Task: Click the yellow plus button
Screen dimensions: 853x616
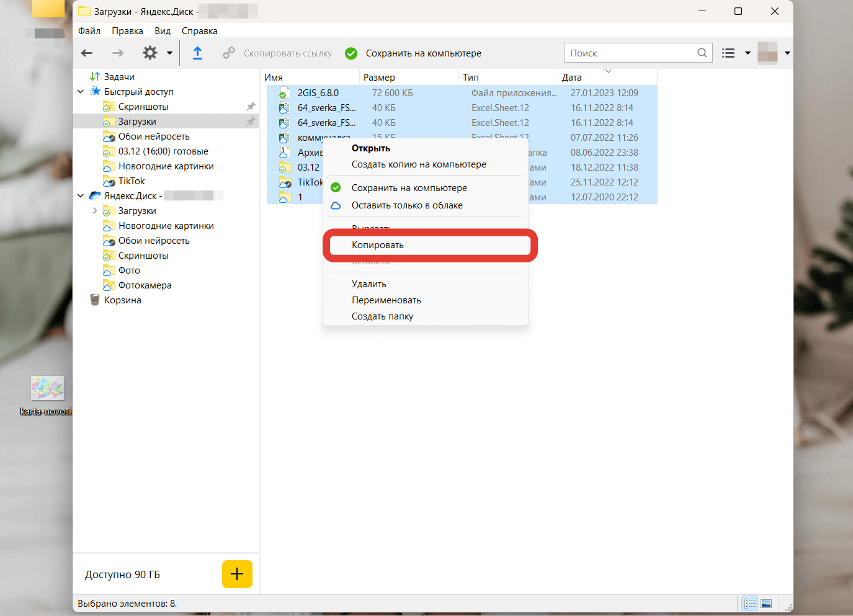Action: tap(237, 574)
